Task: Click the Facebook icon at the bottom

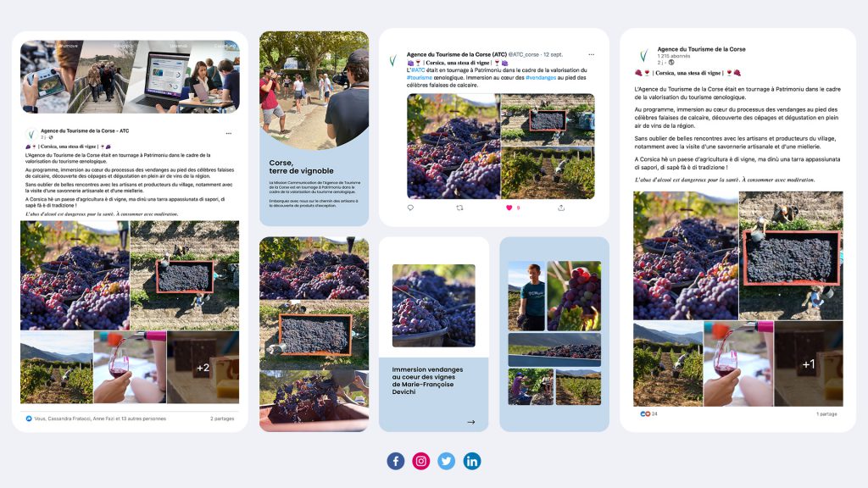Action: pyautogui.click(x=396, y=461)
